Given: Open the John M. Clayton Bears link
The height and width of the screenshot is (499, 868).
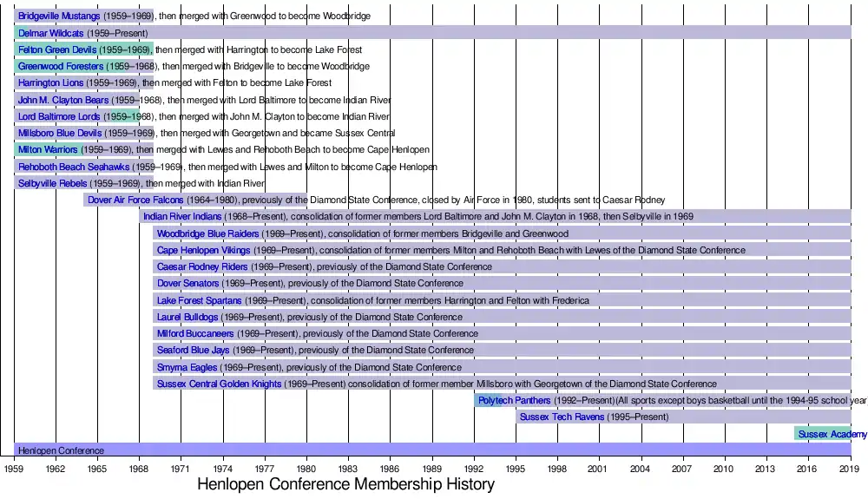Looking at the screenshot, I should click(63, 100).
